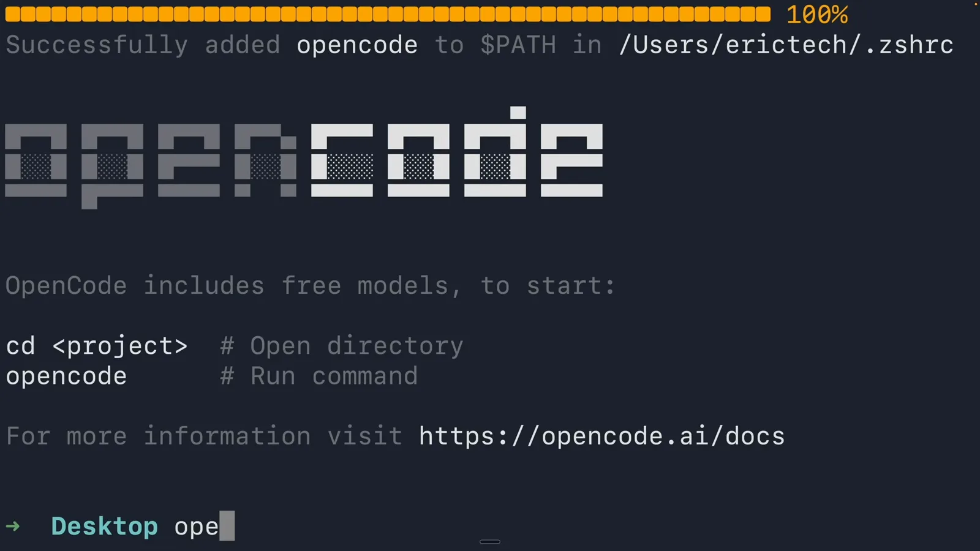Click the small handle bar at bottom center
Screen dimensions: 980x551
click(490, 542)
